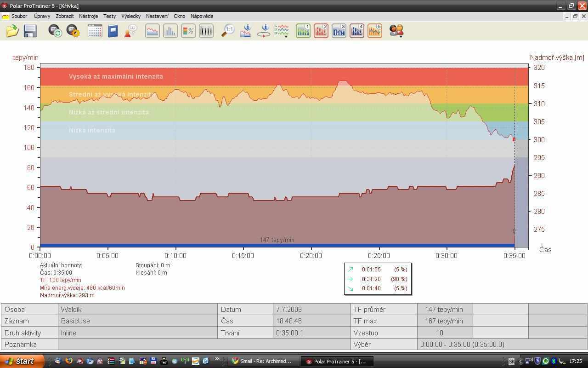Show the table columns view icon
The image size is (588, 368).
pyautogui.click(x=206, y=31)
